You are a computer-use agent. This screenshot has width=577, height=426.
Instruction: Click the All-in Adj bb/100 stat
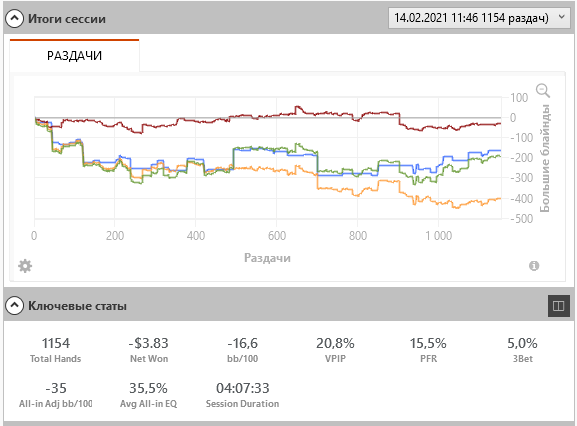pos(56,395)
